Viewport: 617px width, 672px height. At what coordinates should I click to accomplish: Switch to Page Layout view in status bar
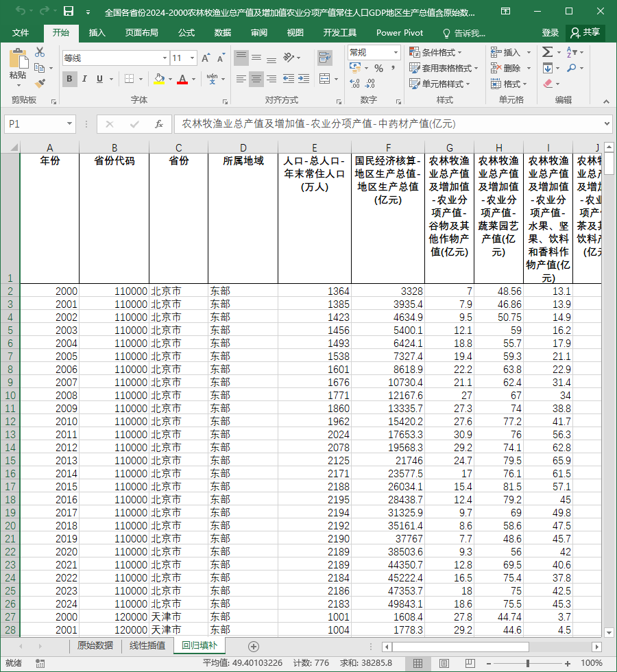coord(444,664)
